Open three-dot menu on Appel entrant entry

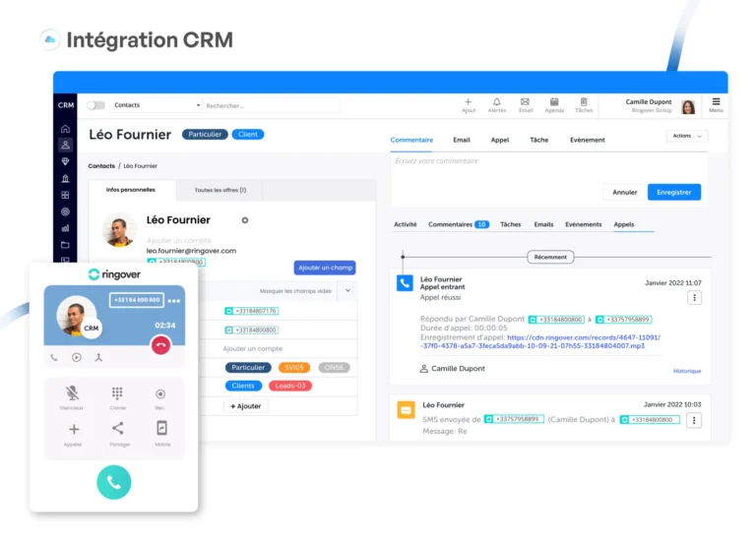[694, 298]
